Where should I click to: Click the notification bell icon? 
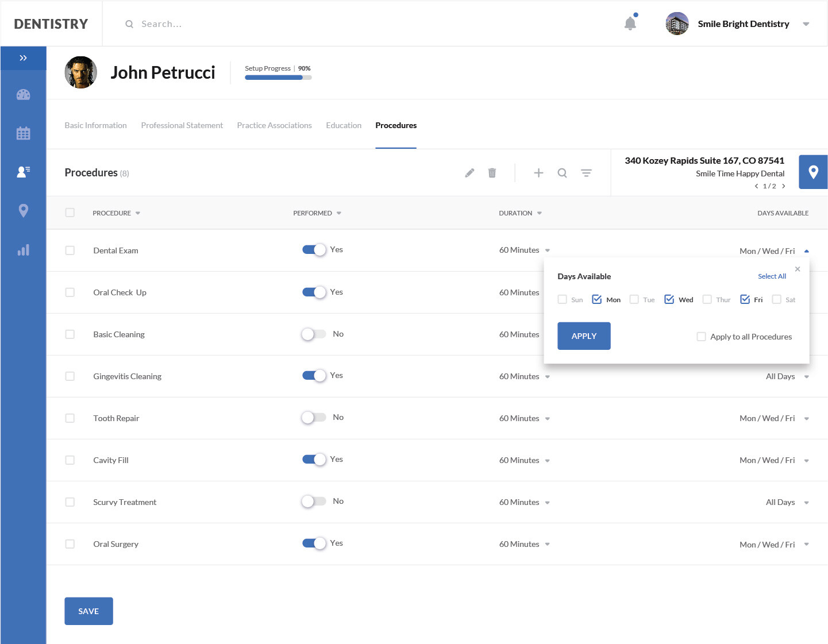point(630,24)
